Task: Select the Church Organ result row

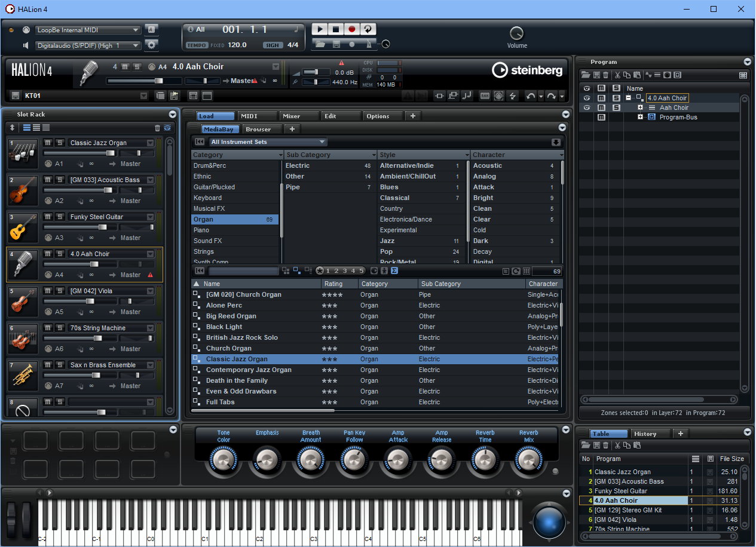Action: (375, 348)
